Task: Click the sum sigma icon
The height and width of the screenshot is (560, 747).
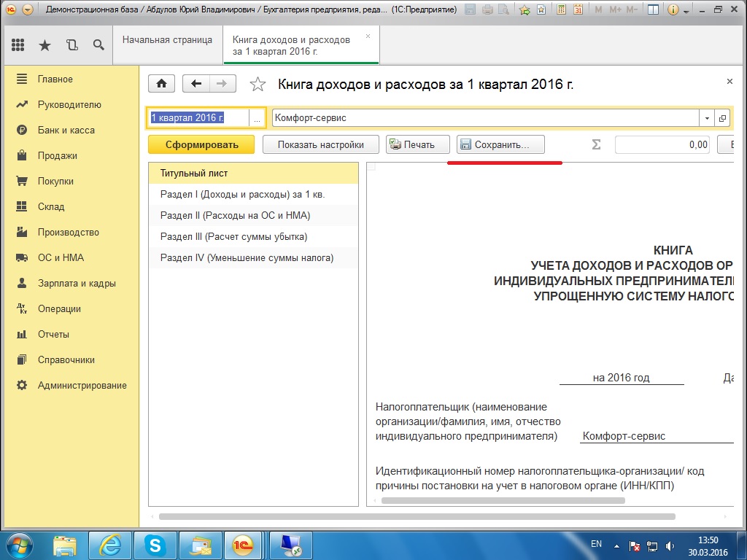Action: tap(596, 144)
